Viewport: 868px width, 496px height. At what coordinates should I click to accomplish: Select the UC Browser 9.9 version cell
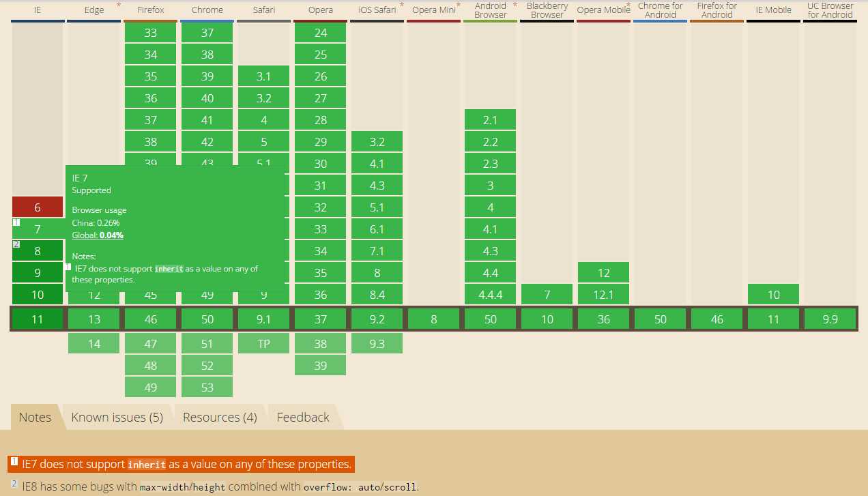[830, 319]
